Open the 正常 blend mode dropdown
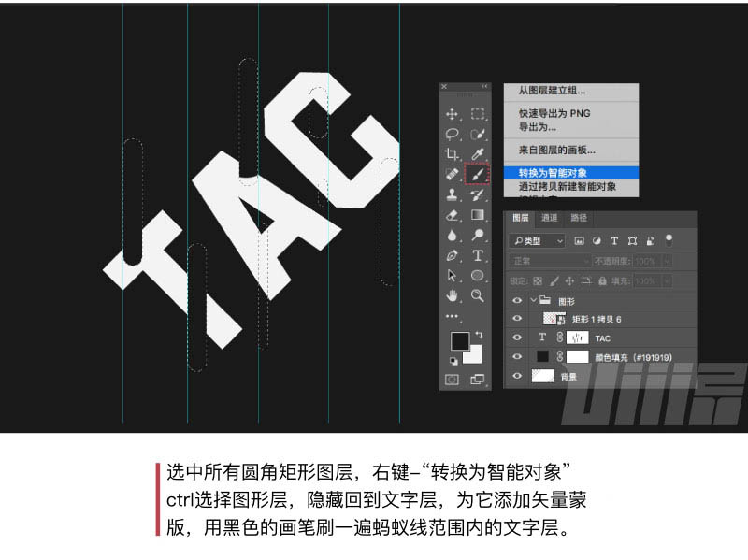This screenshot has height=560, width=748. [549, 261]
